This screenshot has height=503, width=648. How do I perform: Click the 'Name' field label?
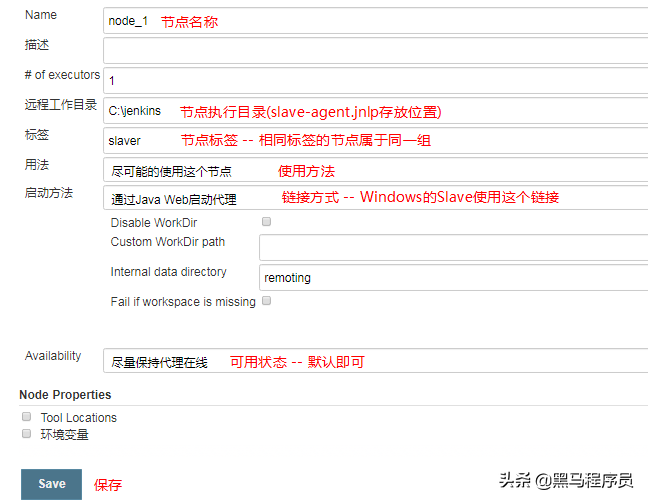pyautogui.click(x=41, y=16)
